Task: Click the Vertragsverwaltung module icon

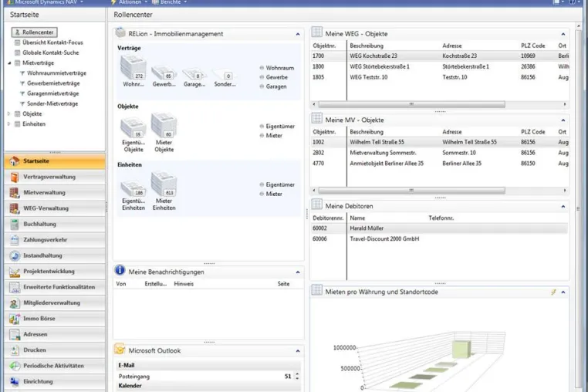Action: (x=14, y=177)
